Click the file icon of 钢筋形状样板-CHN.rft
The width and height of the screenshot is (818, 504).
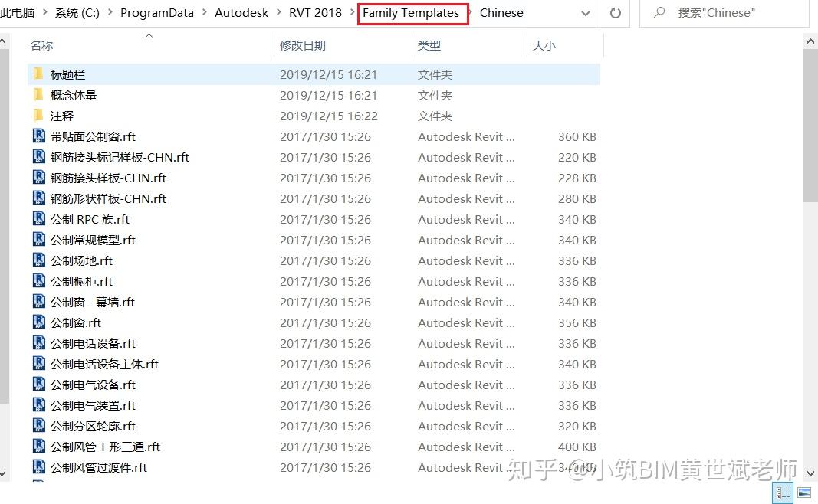click(38, 198)
